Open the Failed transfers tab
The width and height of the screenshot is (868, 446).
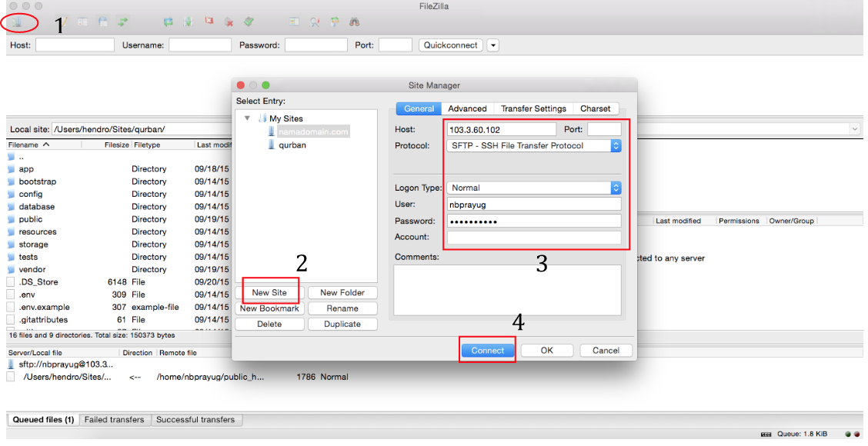point(113,419)
